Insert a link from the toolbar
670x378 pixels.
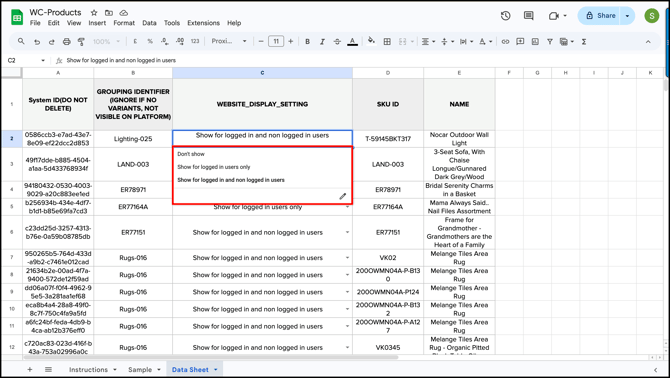tap(505, 41)
